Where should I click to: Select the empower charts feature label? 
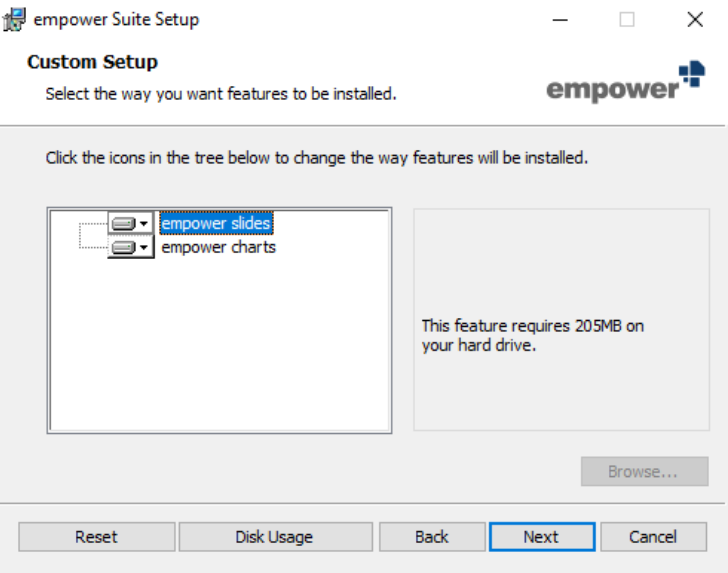218,247
